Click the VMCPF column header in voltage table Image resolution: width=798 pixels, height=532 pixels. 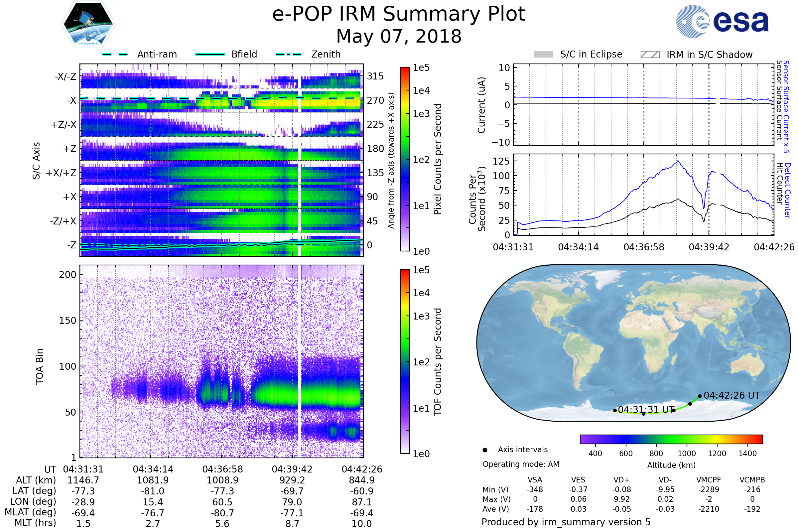(x=709, y=480)
